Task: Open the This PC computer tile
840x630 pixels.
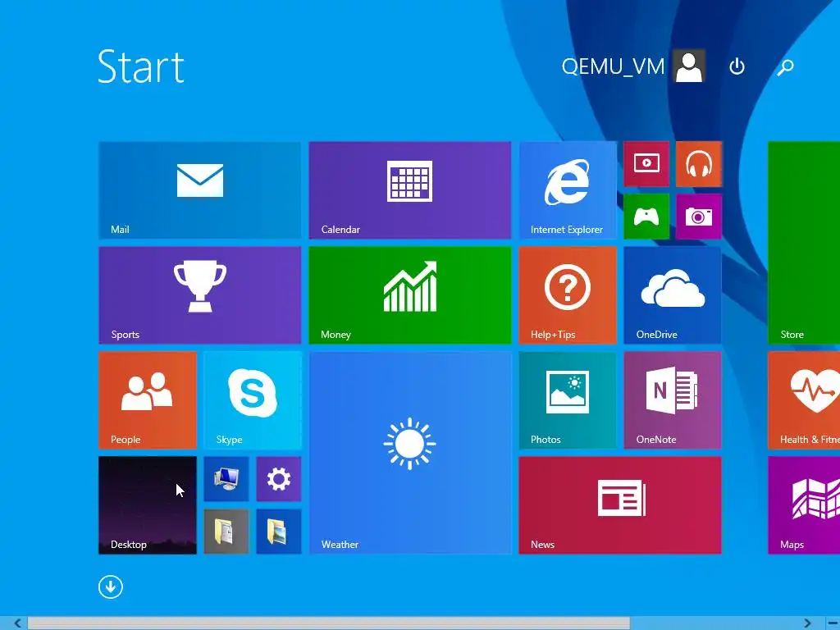Action: point(226,479)
